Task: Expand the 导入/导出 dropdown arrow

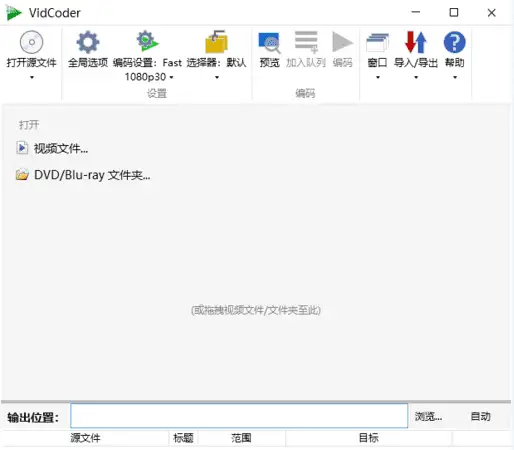Action: pos(416,77)
